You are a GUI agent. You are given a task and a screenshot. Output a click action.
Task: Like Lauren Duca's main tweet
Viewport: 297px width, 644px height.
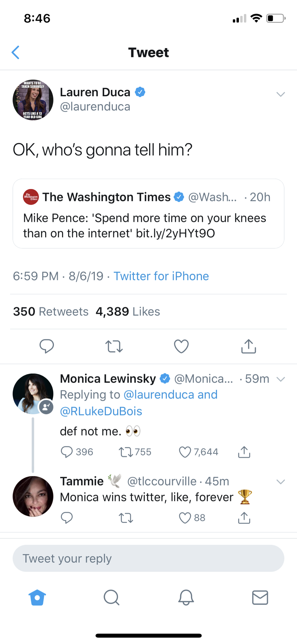pyautogui.click(x=181, y=346)
